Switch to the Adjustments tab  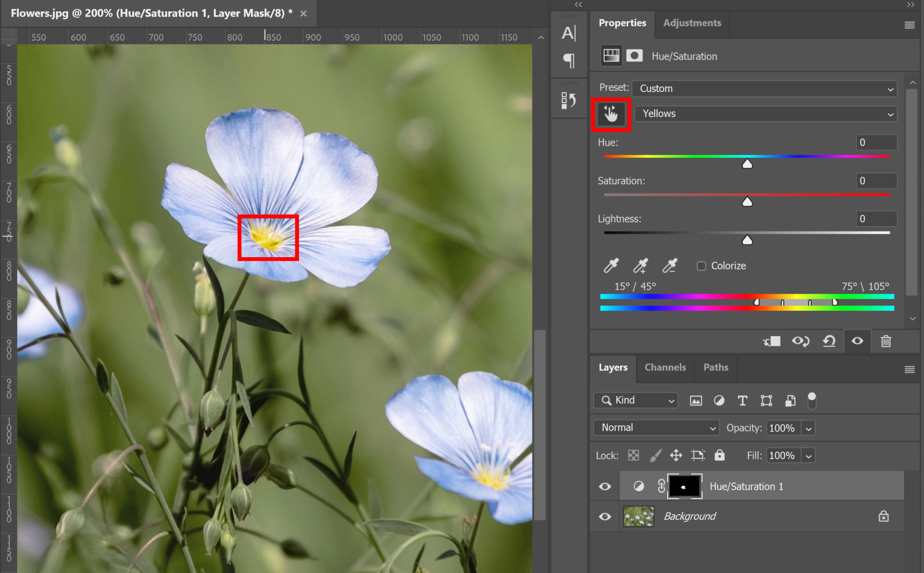click(691, 23)
